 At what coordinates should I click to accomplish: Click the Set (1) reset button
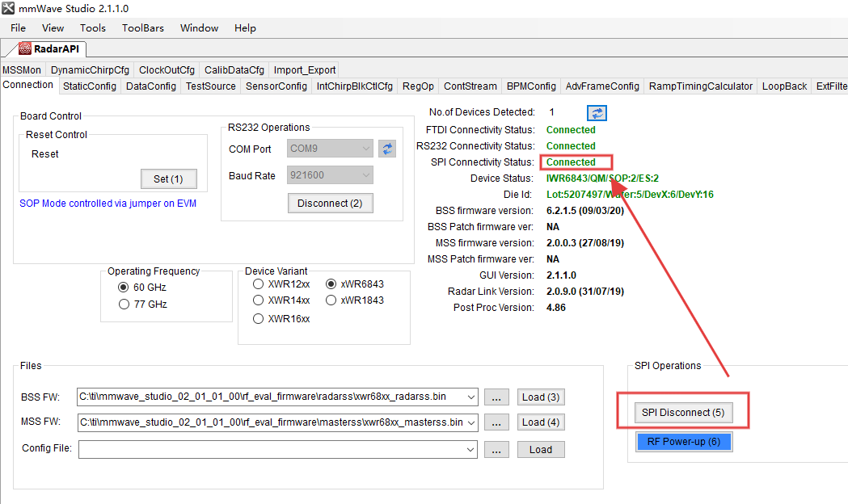click(168, 178)
